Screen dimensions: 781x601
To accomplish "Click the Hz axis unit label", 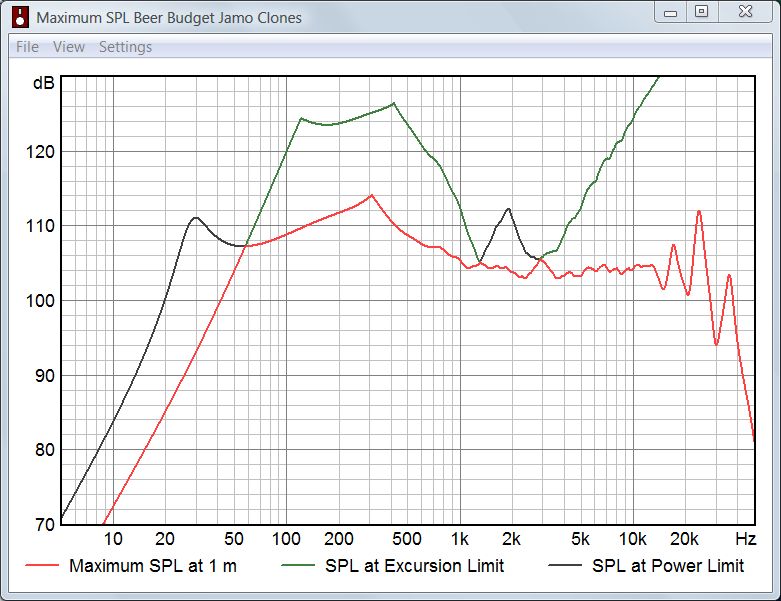I will pyautogui.click(x=746, y=539).
